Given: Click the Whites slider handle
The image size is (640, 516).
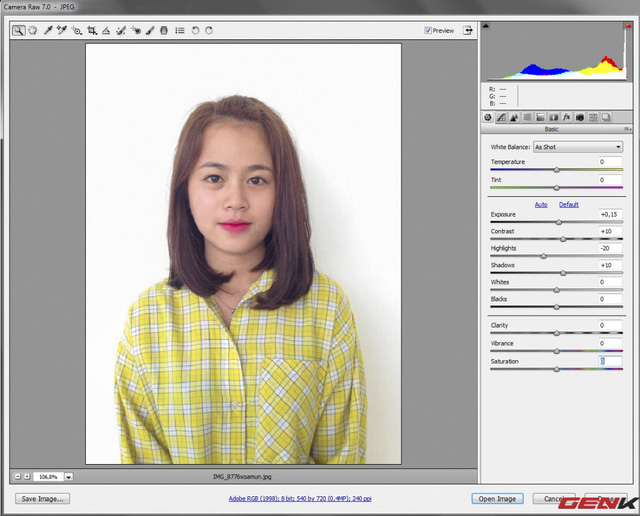Looking at the screenshot, I should [556, 290].
